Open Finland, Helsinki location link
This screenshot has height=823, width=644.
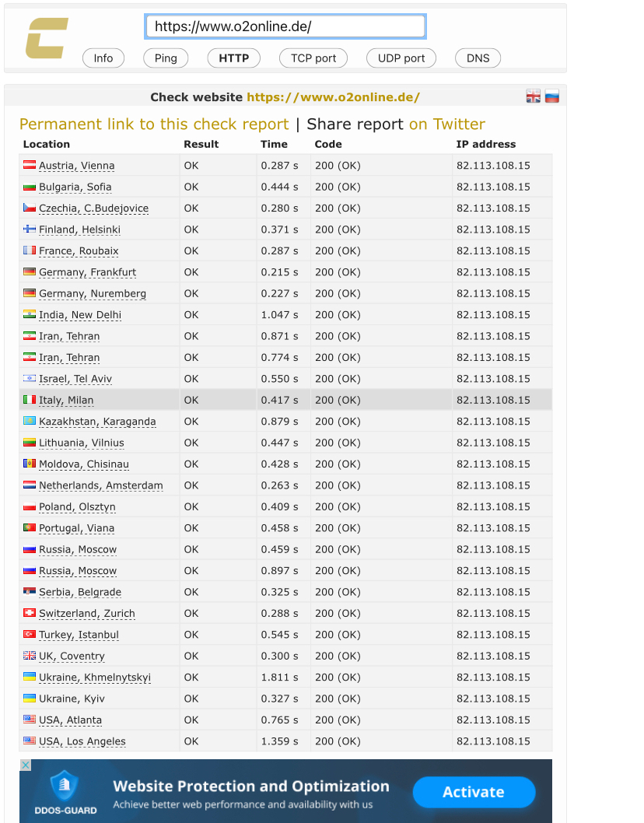(79, 230)
